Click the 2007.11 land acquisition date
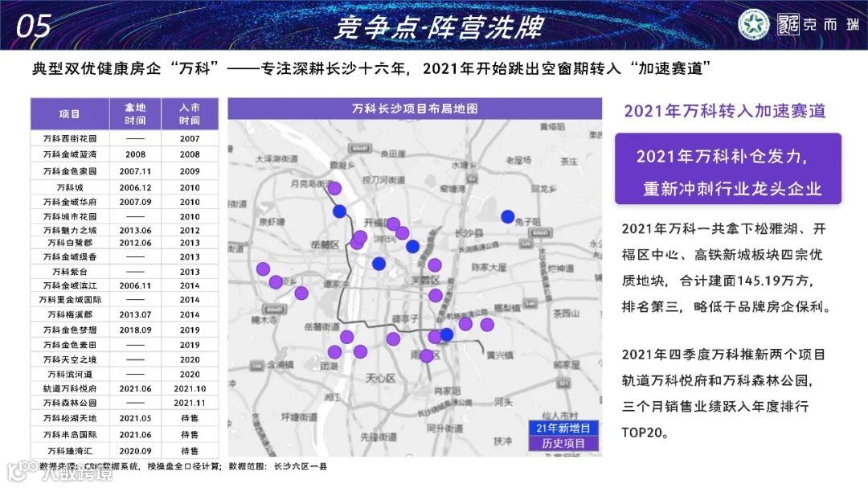The image size is (868, 488). (x=135, y=171)
